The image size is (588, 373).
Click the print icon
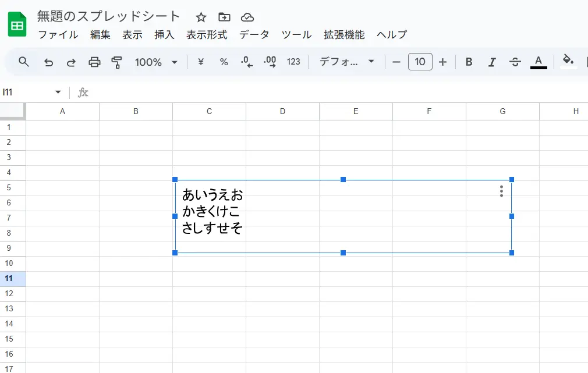pyautogui.click(x=94, y=62)
